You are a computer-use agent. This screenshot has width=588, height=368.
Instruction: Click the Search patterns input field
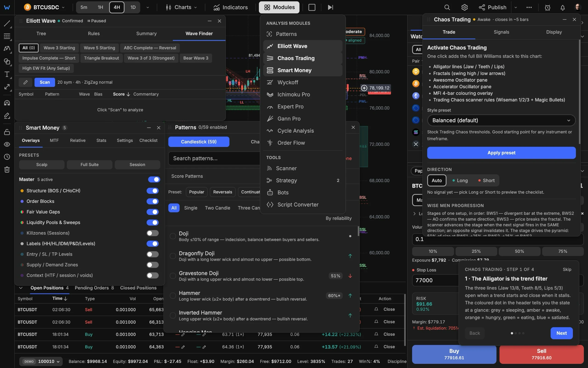click(214, 158)
